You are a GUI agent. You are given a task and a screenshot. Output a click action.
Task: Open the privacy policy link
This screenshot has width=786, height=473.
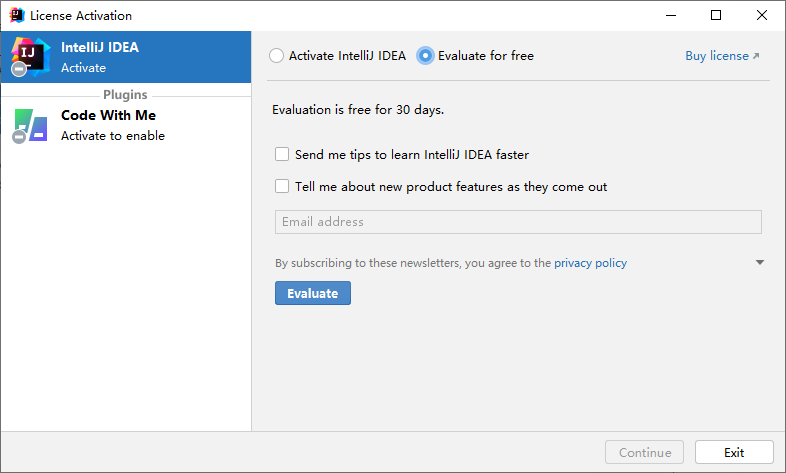pyautogui.click(x=590, y=263)
